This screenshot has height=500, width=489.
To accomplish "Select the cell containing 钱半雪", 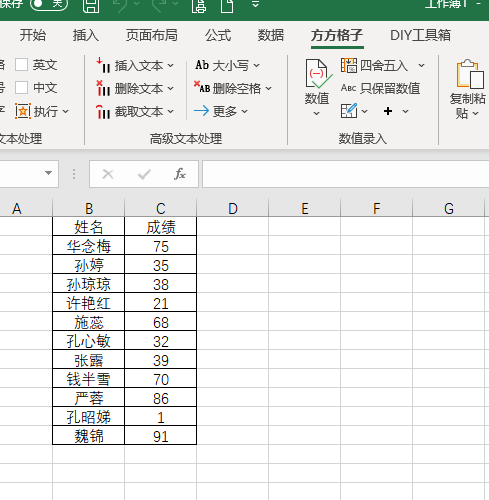I will pyautogui.click(x=89, y=379).
